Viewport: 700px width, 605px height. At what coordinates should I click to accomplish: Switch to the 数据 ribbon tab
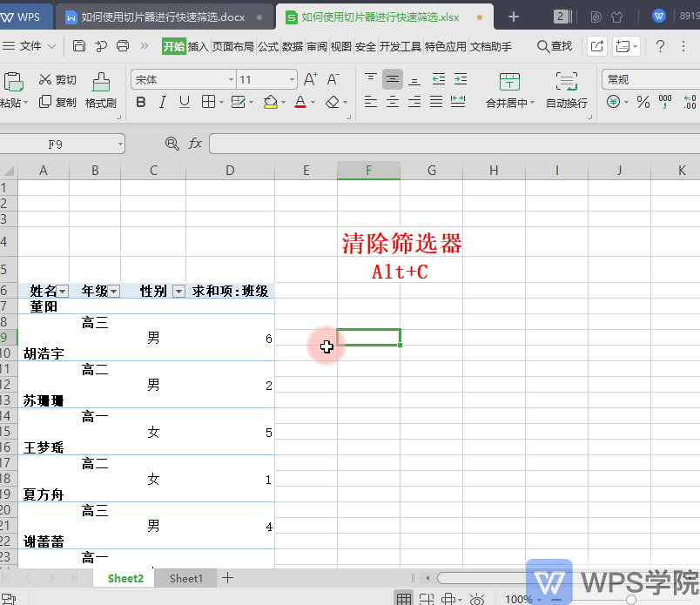(293, 46)
